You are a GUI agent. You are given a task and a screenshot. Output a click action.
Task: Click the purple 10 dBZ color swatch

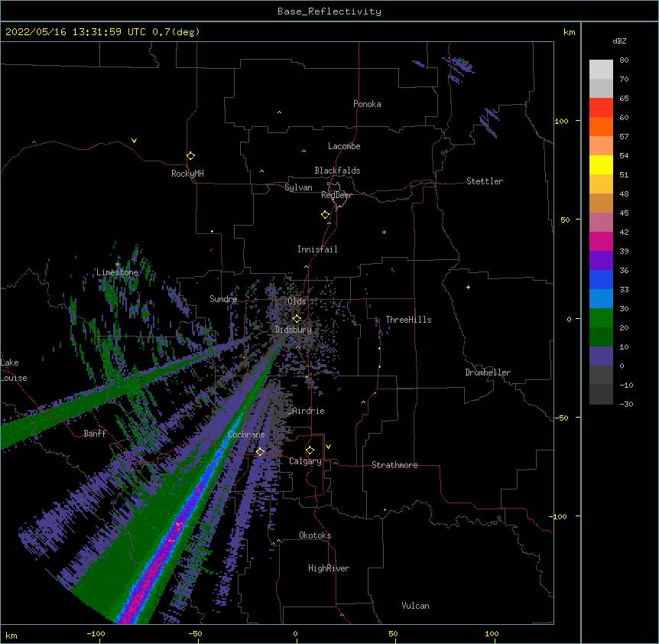click(x=601, y=356)
